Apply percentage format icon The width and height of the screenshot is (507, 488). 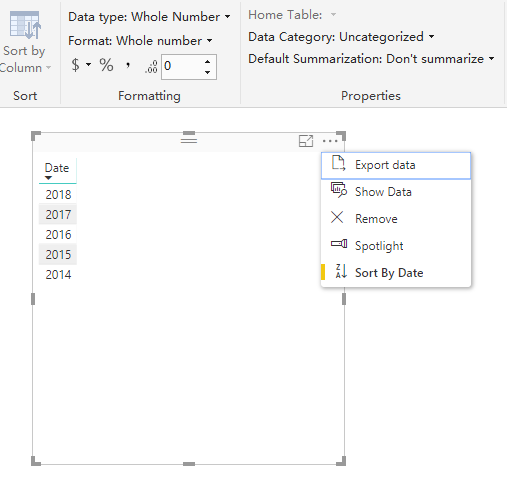[106, 65]
